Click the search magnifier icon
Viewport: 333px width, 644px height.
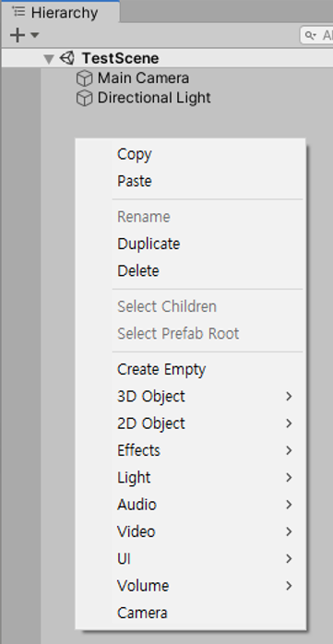[310, 36]
